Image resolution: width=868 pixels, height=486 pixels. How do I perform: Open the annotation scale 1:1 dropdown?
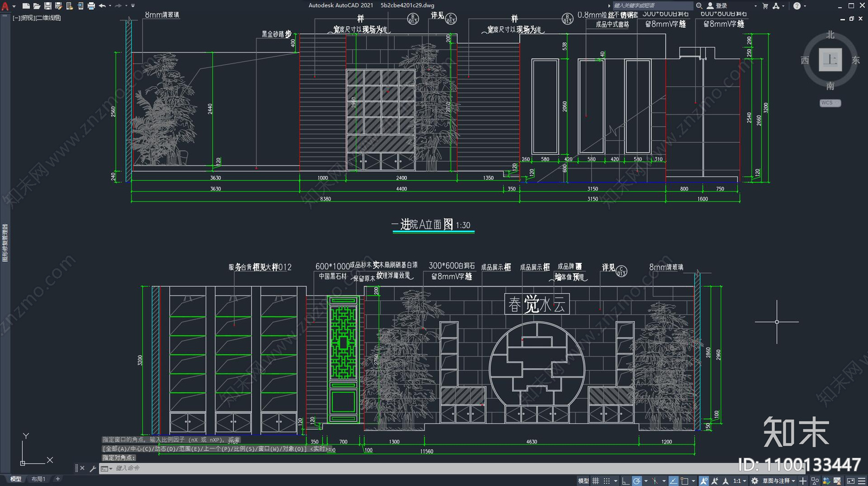pyautogui.click(x=739, y=481)
